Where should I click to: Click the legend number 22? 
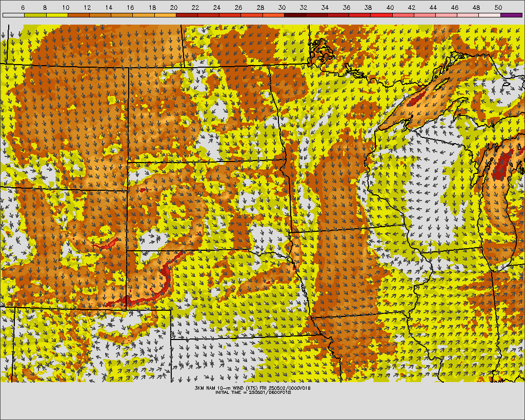pos(195,7)
